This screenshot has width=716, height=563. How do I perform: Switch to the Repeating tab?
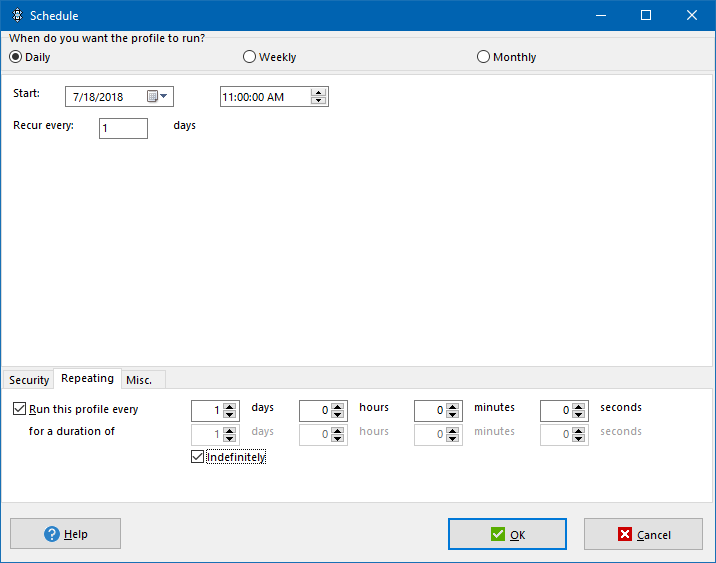click(x=87, y=379)
